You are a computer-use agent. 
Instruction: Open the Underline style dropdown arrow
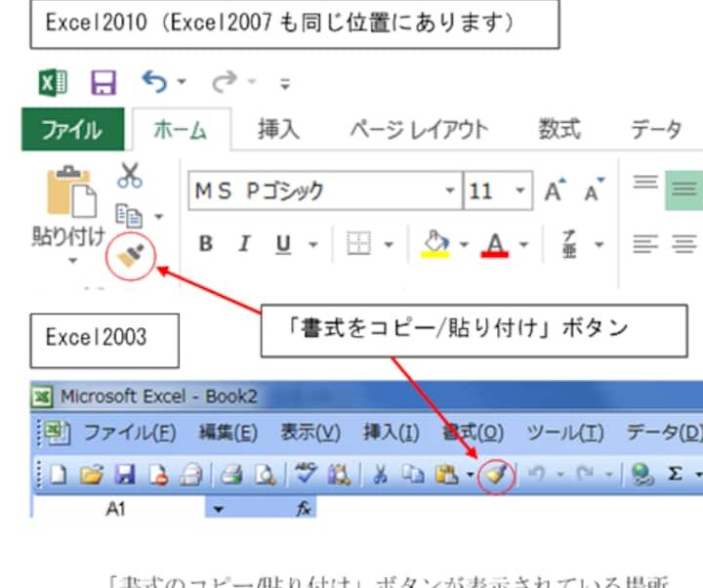[x=313, y=245]
